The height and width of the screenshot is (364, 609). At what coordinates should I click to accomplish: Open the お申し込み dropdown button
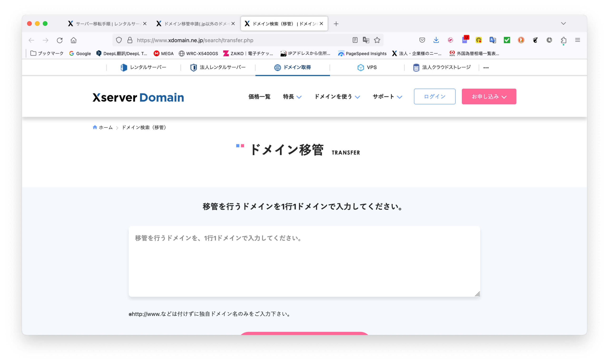click(x=489, y=96)
